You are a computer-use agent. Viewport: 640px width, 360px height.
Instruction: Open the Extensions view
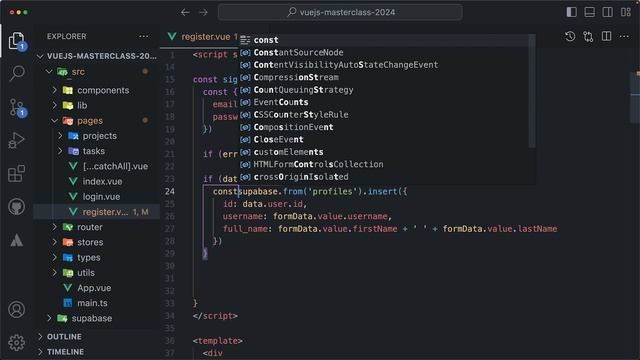pos(17,174)
